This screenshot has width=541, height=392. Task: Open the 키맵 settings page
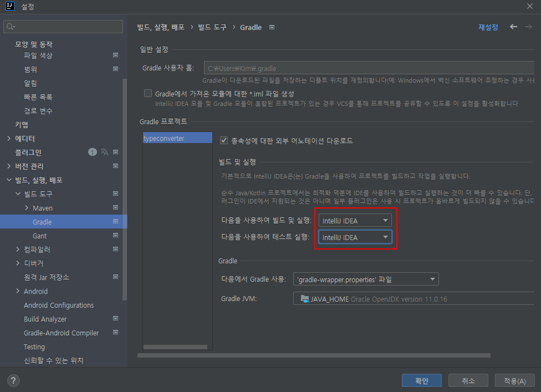[x=22, y=125]
